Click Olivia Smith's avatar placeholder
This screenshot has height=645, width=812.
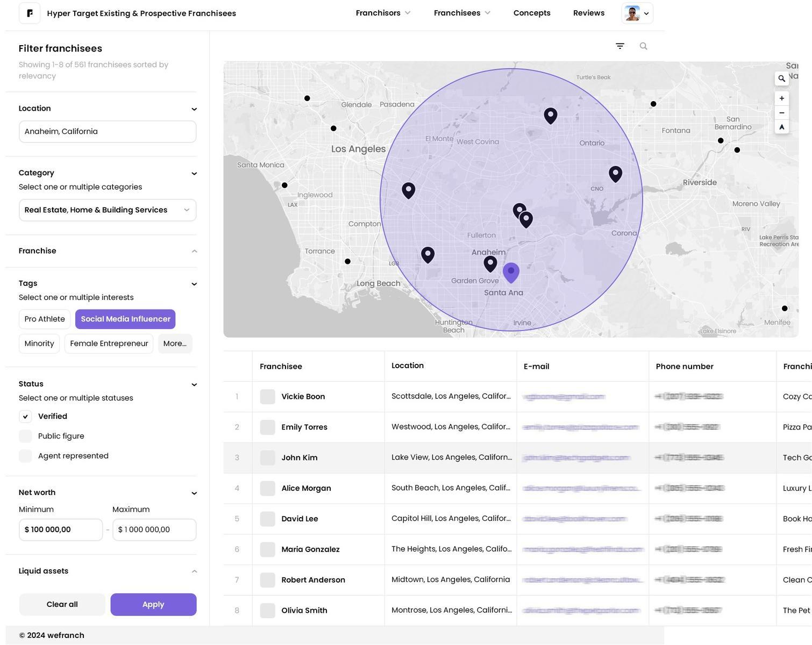tap(267, 611)
